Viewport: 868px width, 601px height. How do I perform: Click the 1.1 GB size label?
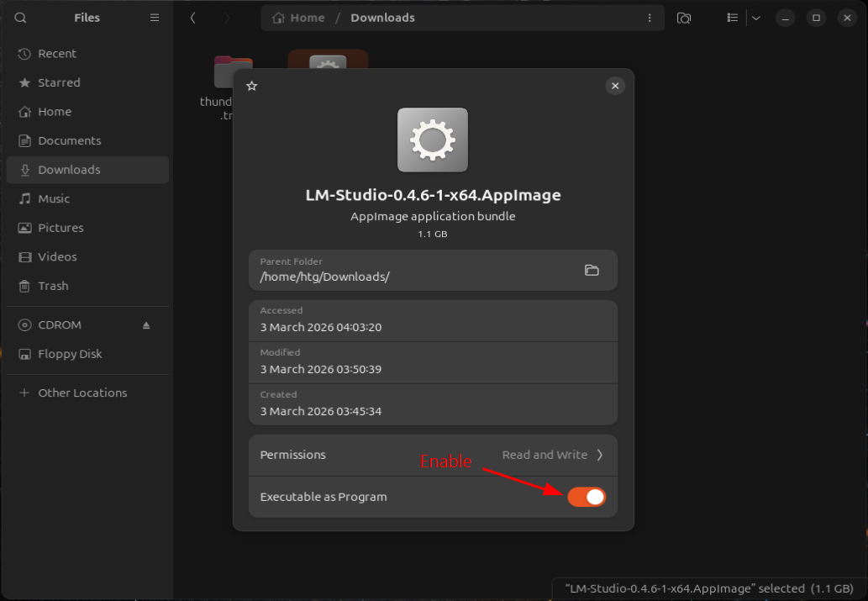[x=433, y=234]
